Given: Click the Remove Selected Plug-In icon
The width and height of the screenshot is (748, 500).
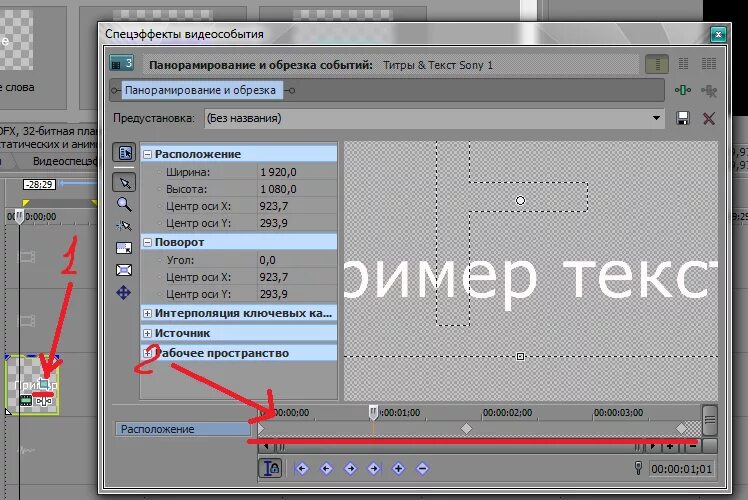Looking at the screenshot, I should pyautogui.click(x=709, y=90).
